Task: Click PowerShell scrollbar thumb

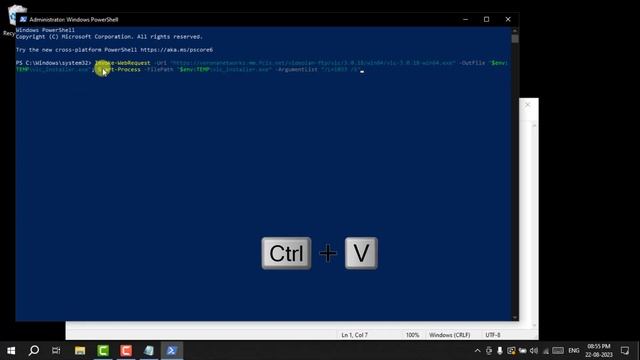Action: pyautogui.click(x=515, y=38)
